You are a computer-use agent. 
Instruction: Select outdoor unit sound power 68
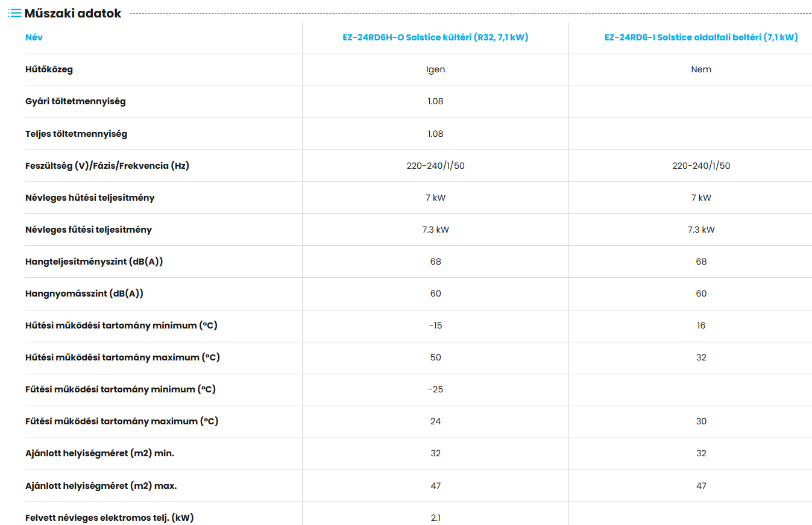(435, 262)
